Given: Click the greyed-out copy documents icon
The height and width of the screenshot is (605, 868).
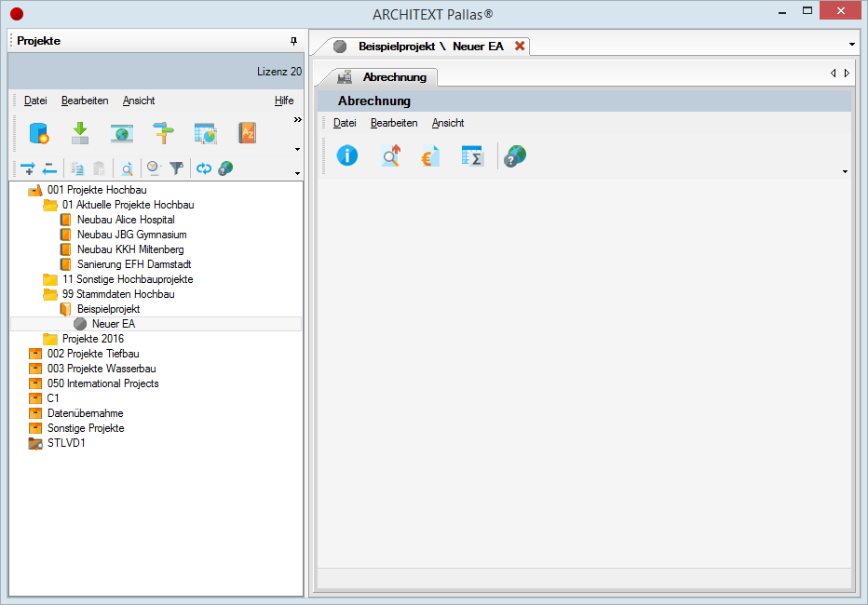Looking at the screenshot, I should (x=77, y=168).
